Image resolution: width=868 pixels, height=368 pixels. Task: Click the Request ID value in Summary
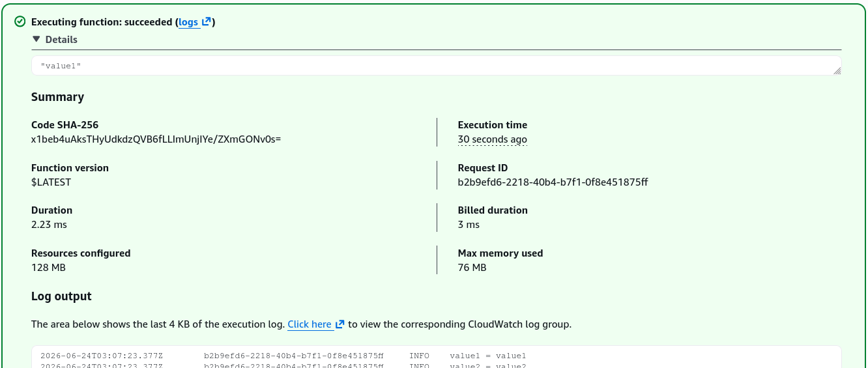click(553, 182)
